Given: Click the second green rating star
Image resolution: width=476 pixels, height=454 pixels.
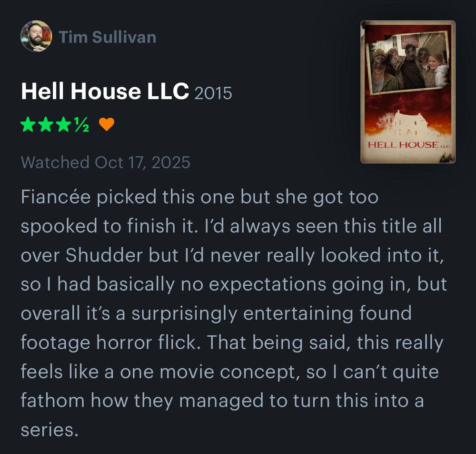Looking at the screenshot, I should click(x=46, y=125).
